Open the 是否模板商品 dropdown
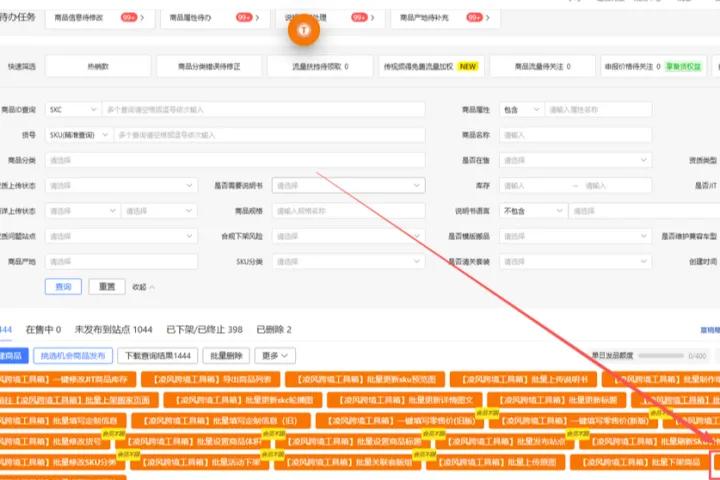This screenshot has height=480, width=720. [x=575, y=236]
